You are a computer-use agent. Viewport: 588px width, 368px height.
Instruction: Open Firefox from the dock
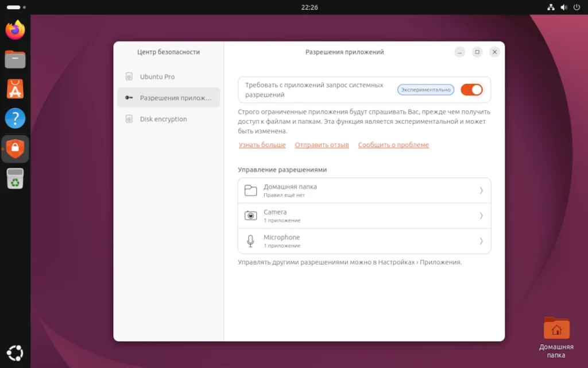pos(15,30)
